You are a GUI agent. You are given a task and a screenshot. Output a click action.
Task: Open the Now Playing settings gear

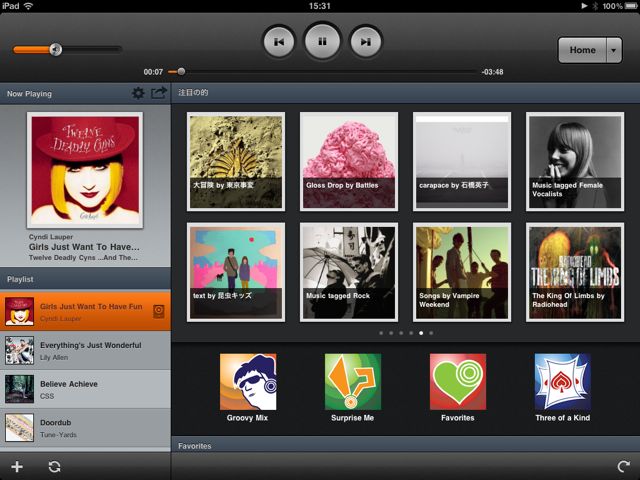coord(138,93)
